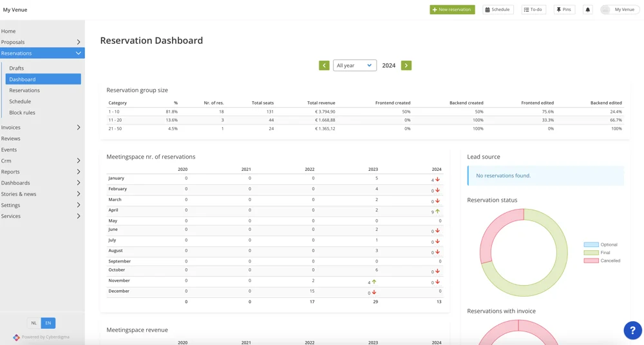Image resolution: width=644 pixels, height=345 pixels.
Task: Switch language to EN
Action: tap(48, 323)
